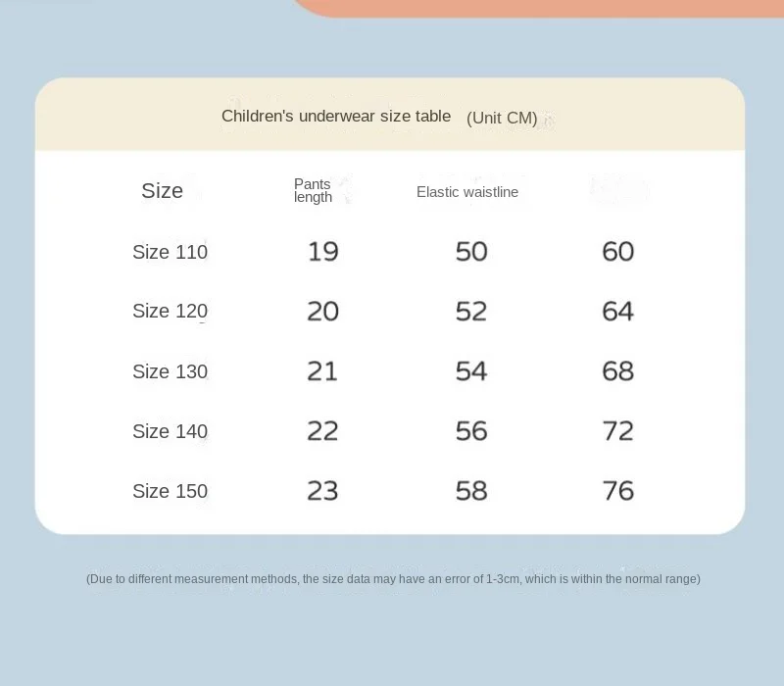Select the "Size" column header

pos(162,191)
